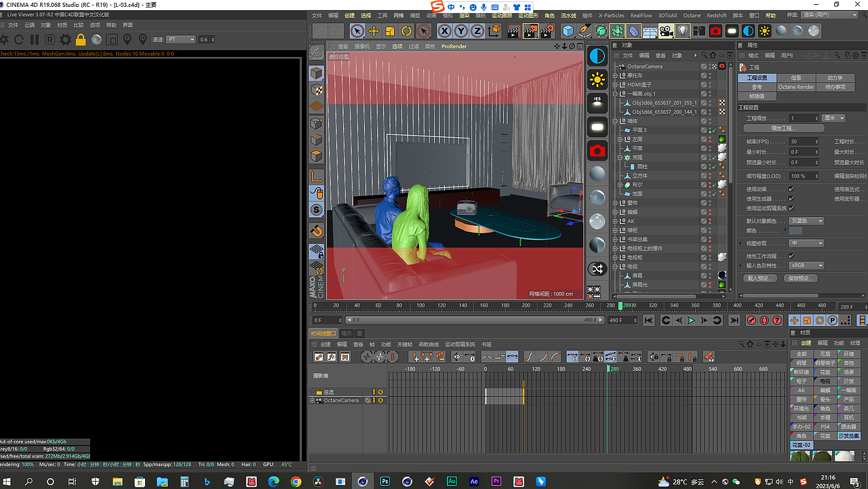Activate the Scale tool
Image resolution: width=868 pixels, height=489 pixels.
[x=390, y=31]
